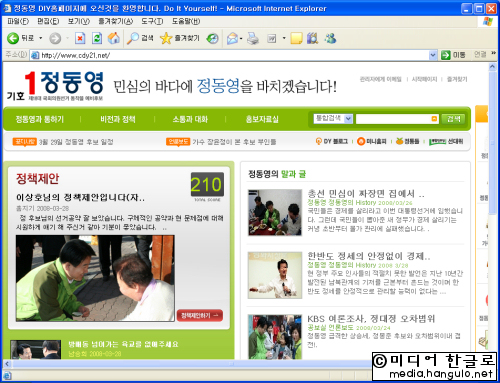This screenshot has width=500, height=383.
Task: Open the 비전과 정책 nav tab
Action: point(118,119)
